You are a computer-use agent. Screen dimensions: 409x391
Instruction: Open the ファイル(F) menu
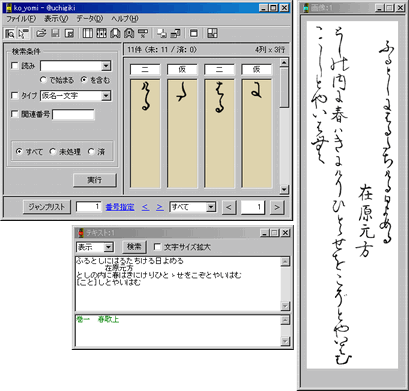(x=21, y=19)
